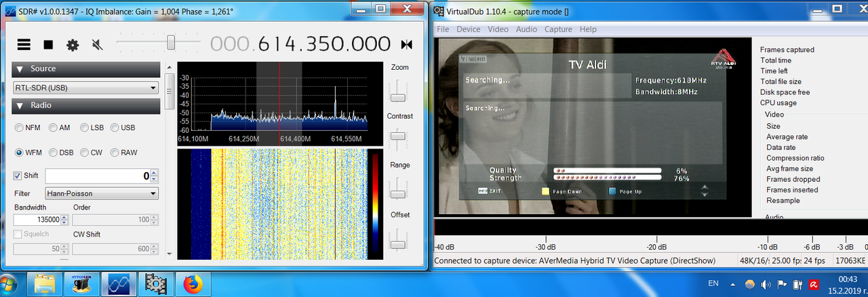The height and width of the screenshot is (297, 868).
Task: Click the 48K/16 audio format status entry
Action: coord(753,260)
